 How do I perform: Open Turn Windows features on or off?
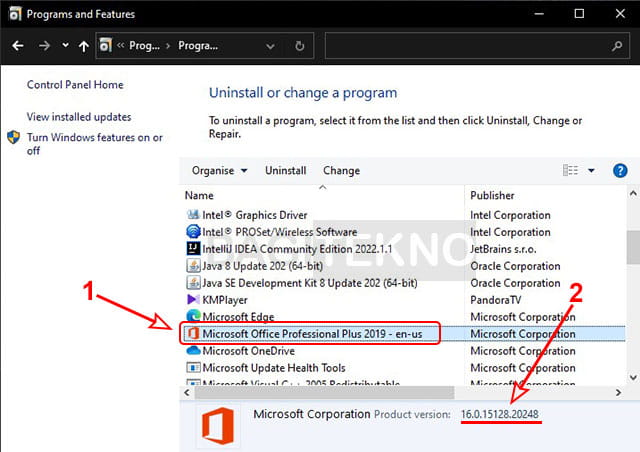coord(95,144)
